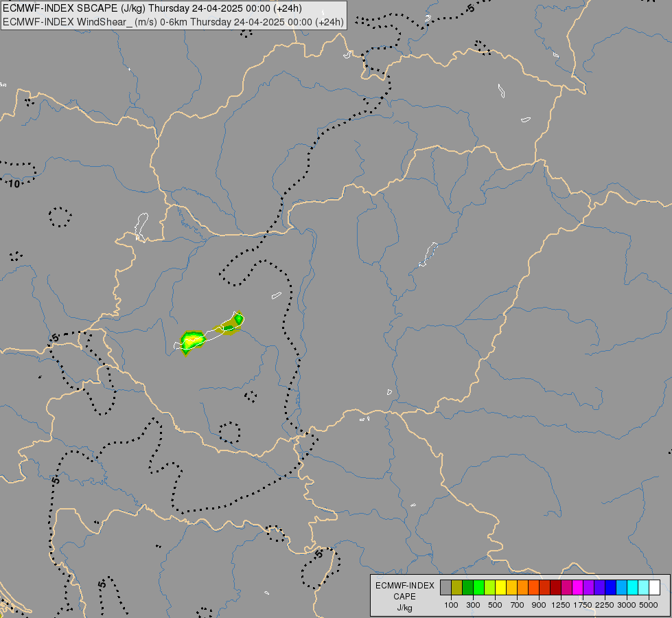Click the gray swatch in the CAPE legend
This screenshot has width=672, height=618.
445,588
